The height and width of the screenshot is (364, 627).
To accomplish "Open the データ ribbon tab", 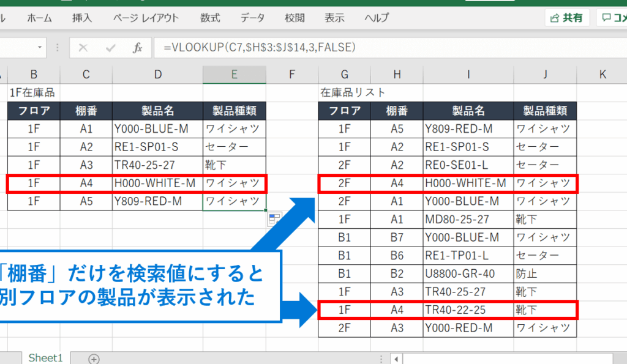I will [252, 18].
